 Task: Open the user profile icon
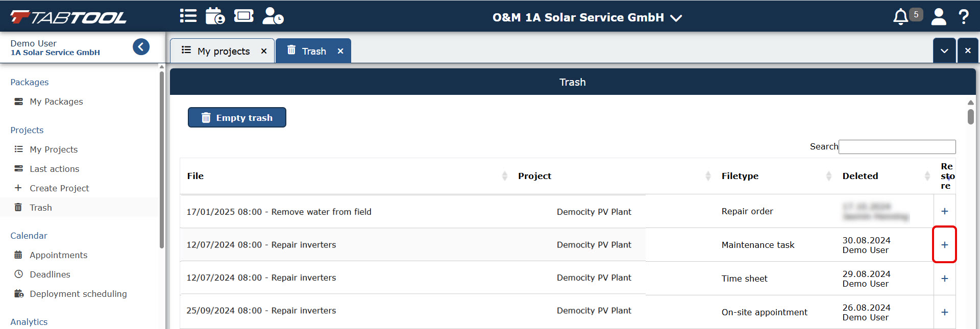939,17
